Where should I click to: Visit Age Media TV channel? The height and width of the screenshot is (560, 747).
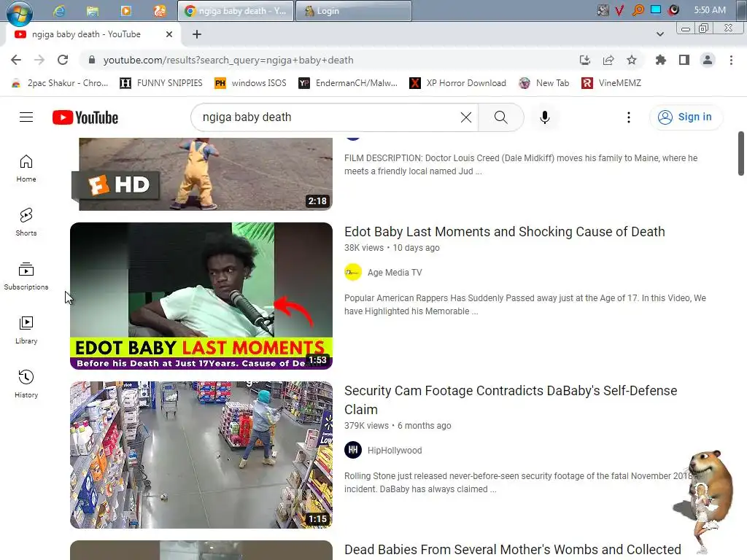click(x=395, y=273)
